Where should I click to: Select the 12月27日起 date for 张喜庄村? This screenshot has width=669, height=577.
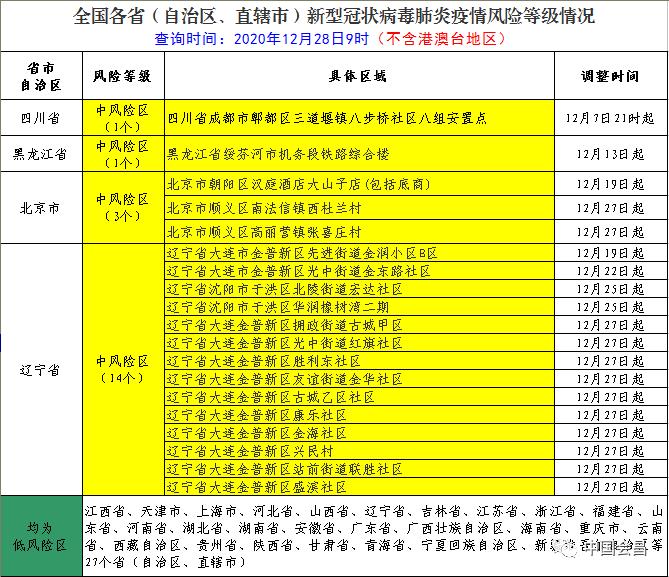tap(610, 232)
